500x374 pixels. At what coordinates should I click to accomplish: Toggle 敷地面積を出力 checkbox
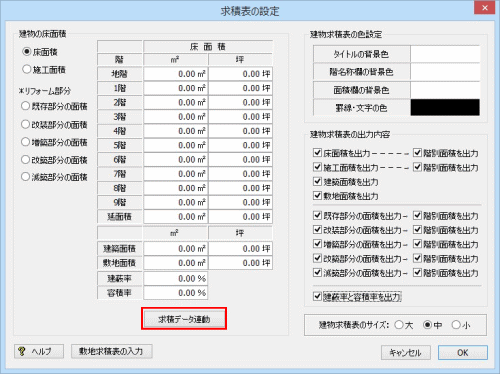click(x=317, y=195)
